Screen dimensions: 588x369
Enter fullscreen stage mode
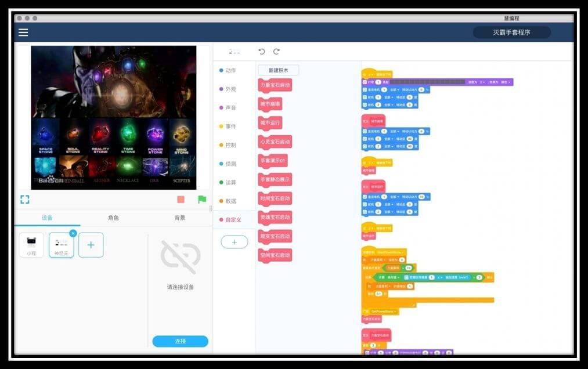(25, 200)
